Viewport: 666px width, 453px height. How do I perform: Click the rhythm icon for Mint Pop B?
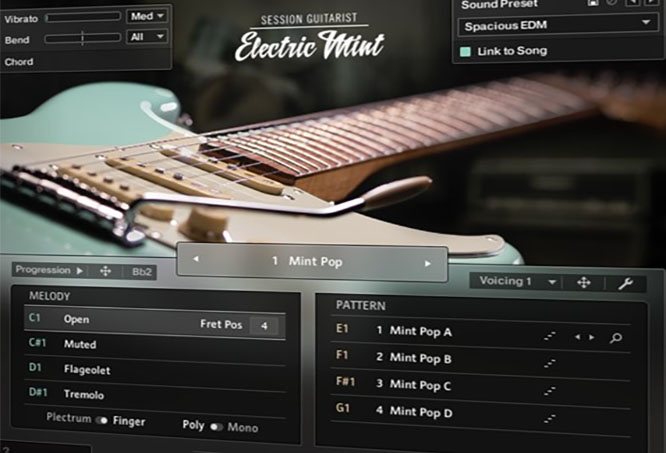click(550, 363)
